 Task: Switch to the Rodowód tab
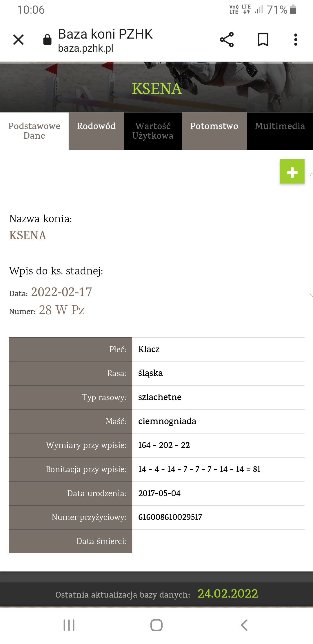(96, 126)
